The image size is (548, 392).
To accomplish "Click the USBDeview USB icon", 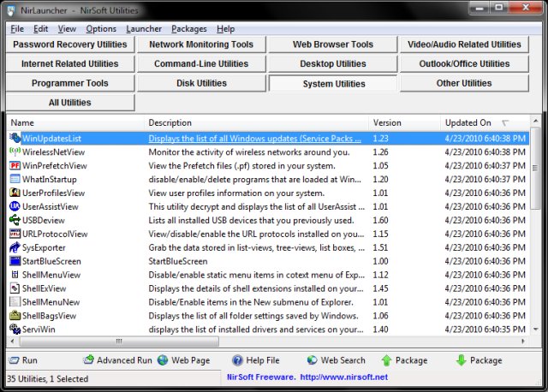I will [15, 220].
